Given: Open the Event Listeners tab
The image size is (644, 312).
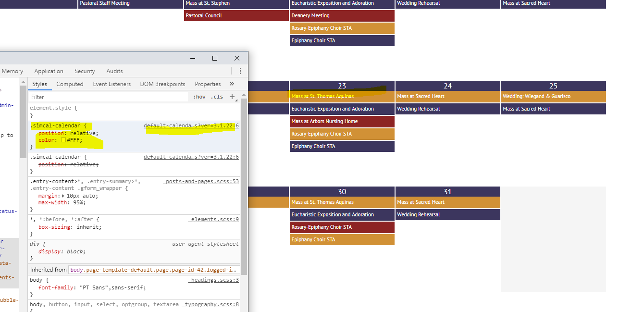Looking at the screenshot, I should click(x=111, y=84).
